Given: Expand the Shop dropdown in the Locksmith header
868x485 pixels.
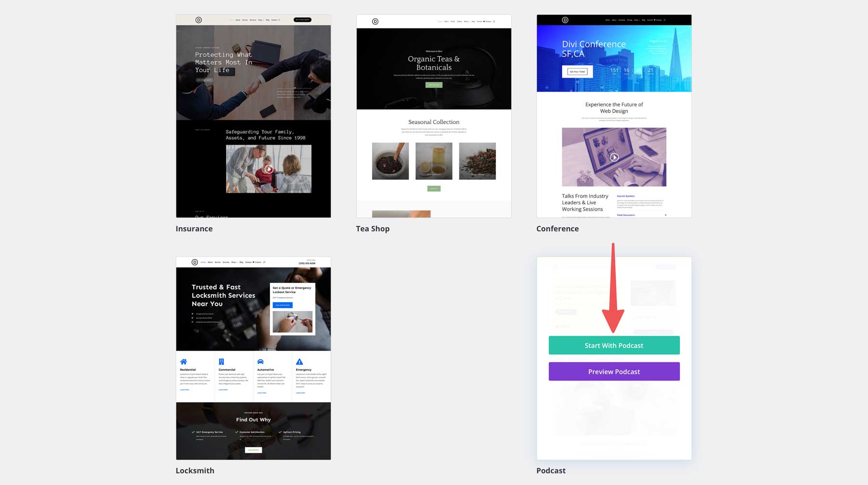Looking at the screenshot, I should coord(234,262).
